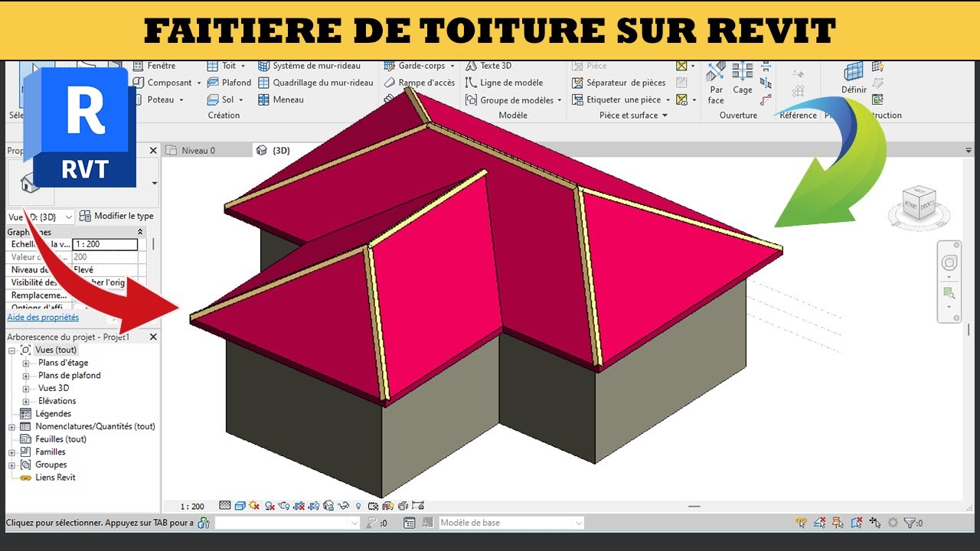Click the Rampe d'accès tool
The image size is (980, 551).
click(419, 83)
